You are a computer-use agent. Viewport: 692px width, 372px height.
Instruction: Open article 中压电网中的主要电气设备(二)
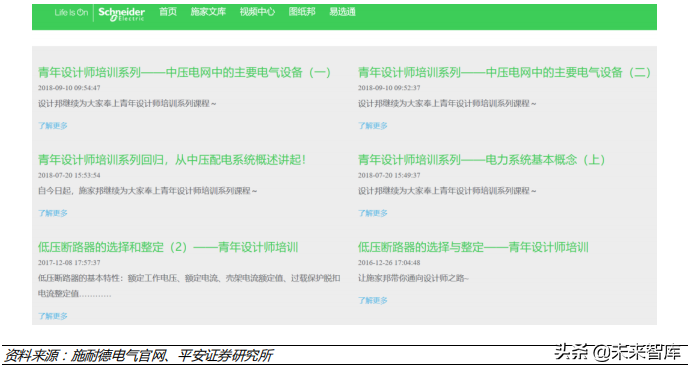[x=504, y=72]
